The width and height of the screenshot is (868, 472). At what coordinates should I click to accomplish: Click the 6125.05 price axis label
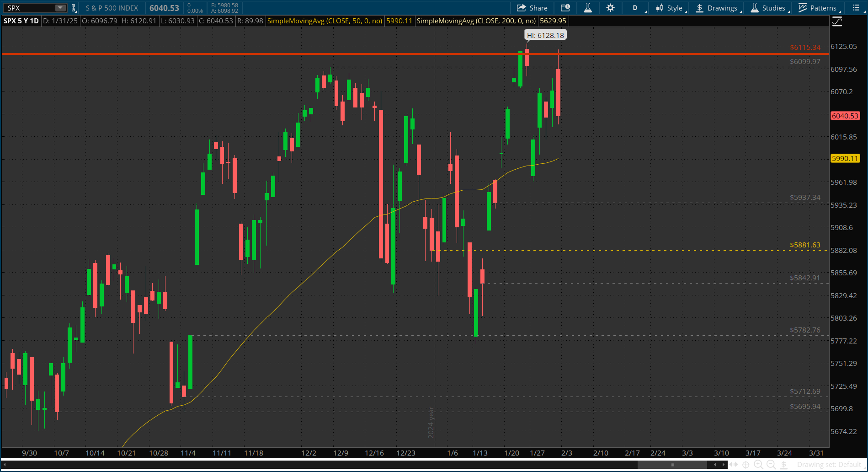click(844, 47)
